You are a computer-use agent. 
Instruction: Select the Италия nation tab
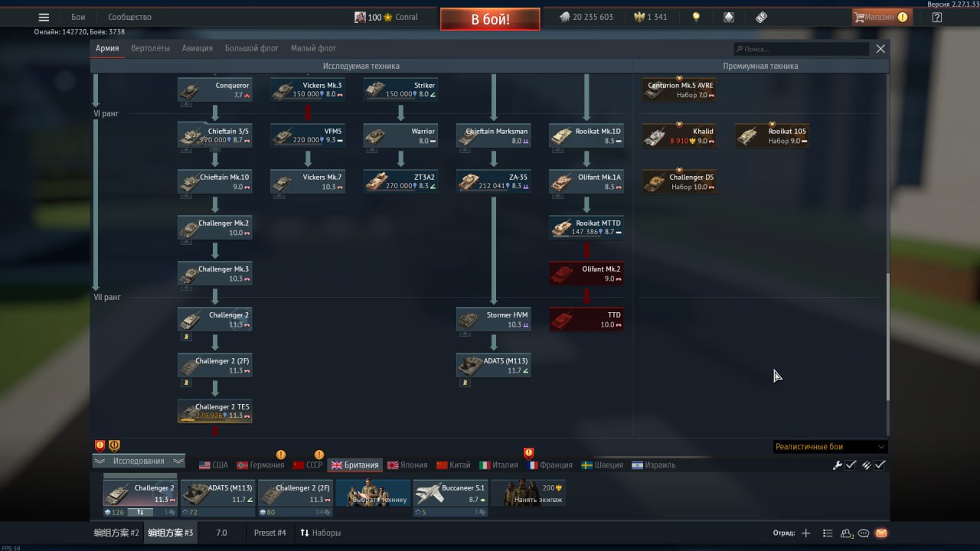(x=498, y=465)
